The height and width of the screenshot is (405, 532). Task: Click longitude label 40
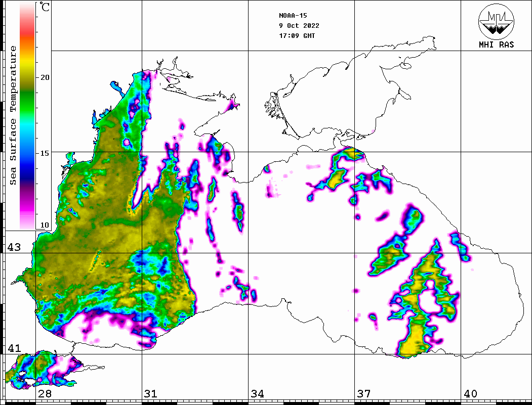coord(470,394)
